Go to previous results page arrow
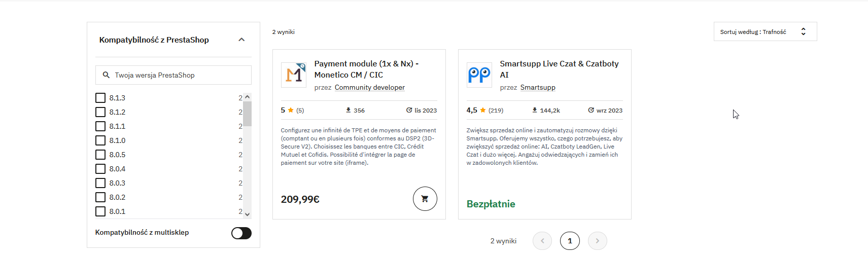Viewport: 868px width, 255px height. click(542, 241)
